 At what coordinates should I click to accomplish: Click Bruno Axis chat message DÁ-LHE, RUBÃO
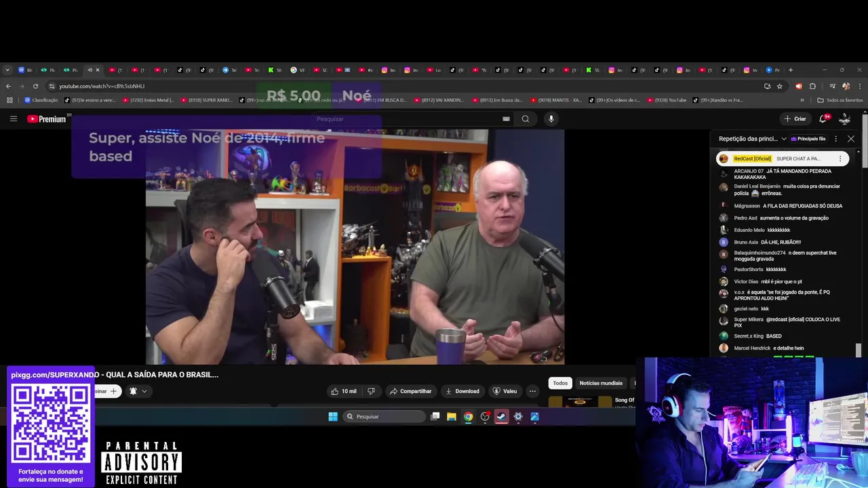tap(767, 242)
